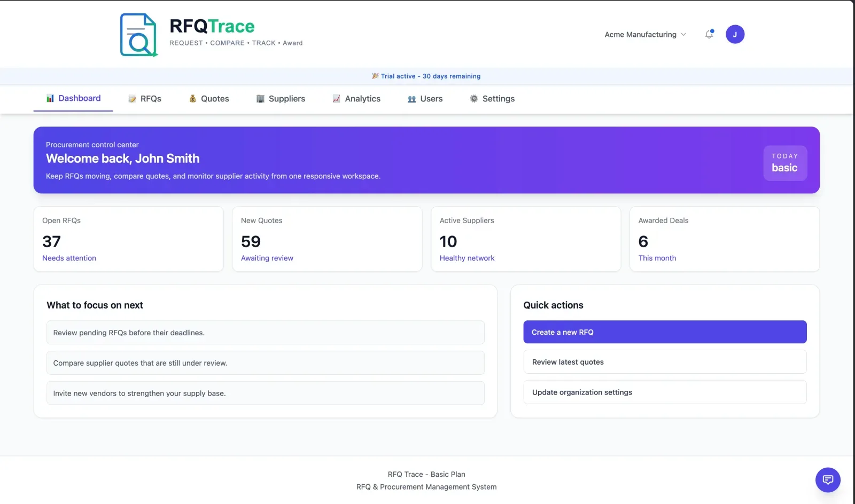The height and width of the screenshot is (504, 855).
Task: Click Invite new vendors to strengthen supply base
Action: [x=266, y=393]
